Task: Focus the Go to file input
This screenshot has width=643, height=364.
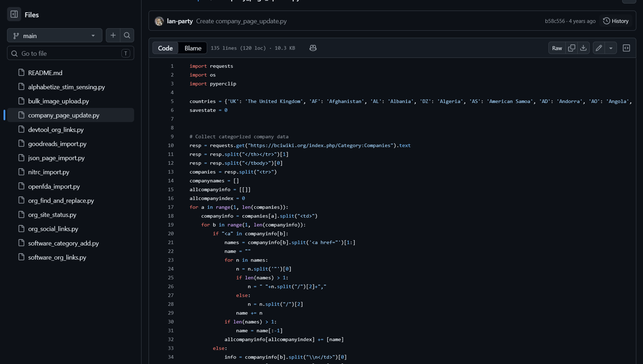Action: tap(71, 53)
